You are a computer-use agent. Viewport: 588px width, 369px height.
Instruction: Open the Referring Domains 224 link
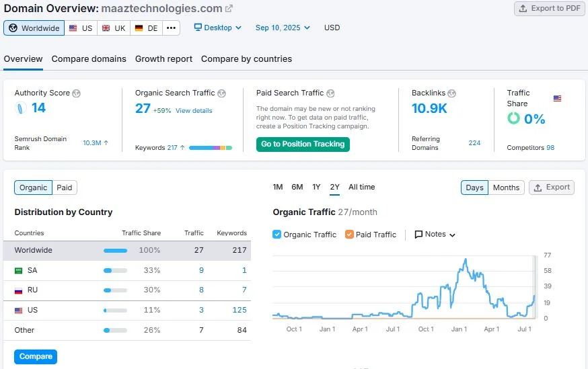(474, 142)
